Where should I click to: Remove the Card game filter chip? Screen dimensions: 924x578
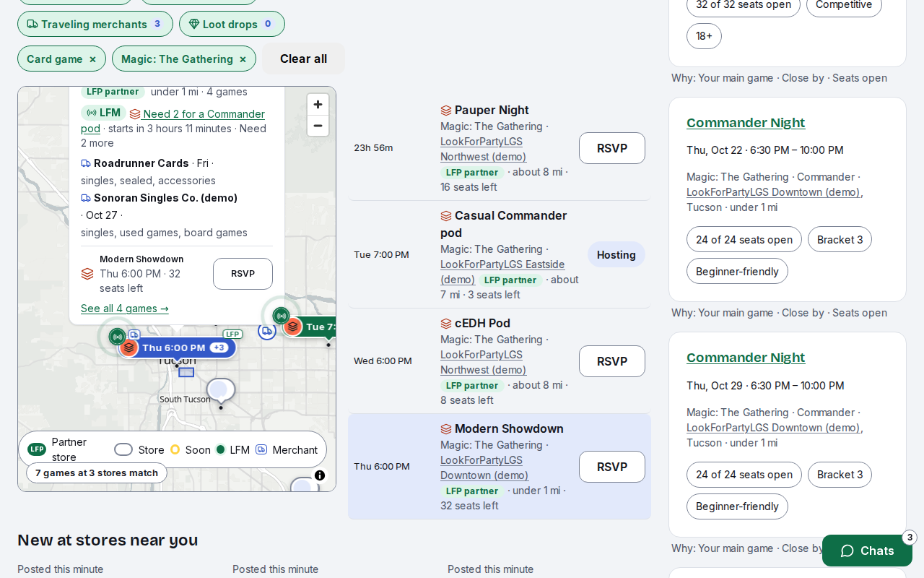click(92, 59)
